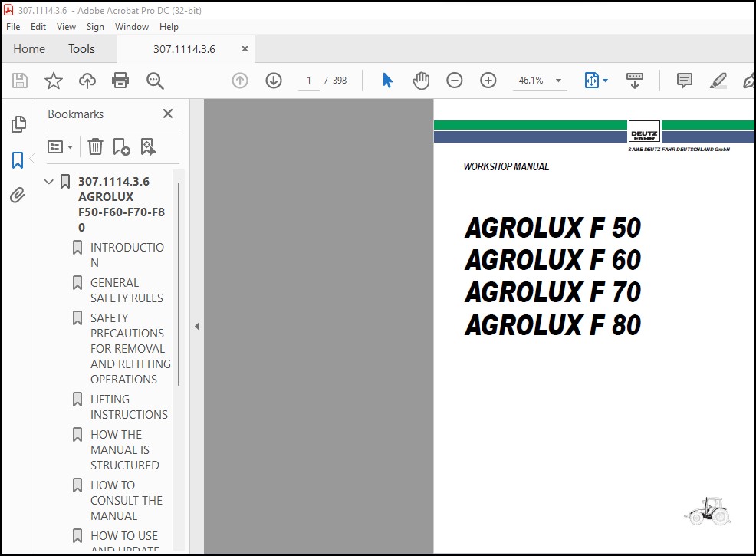The width and height of the screenshot is (756, 556).
Task: Add a comment sticky note
Action: pyautogui.click(x=684, y=81)
